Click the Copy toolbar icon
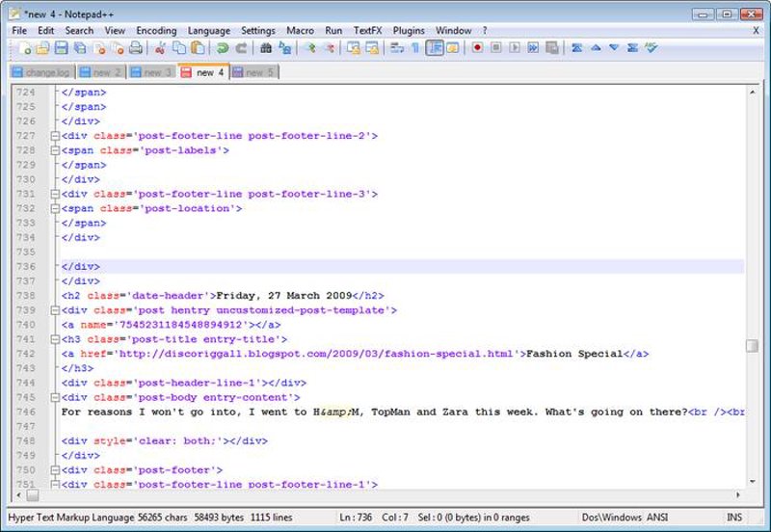The image size is (771, 532). coord(179,47)
